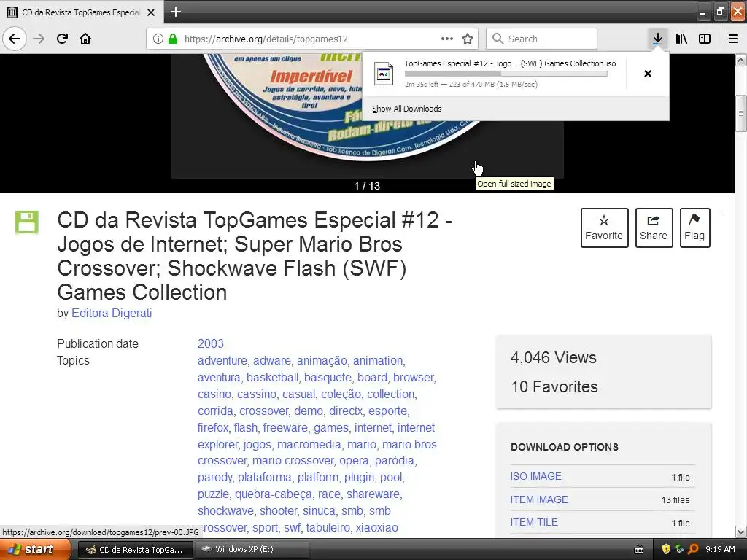Screen dimensions: 747x560
Task: Share this archive item
Action: 654,227
